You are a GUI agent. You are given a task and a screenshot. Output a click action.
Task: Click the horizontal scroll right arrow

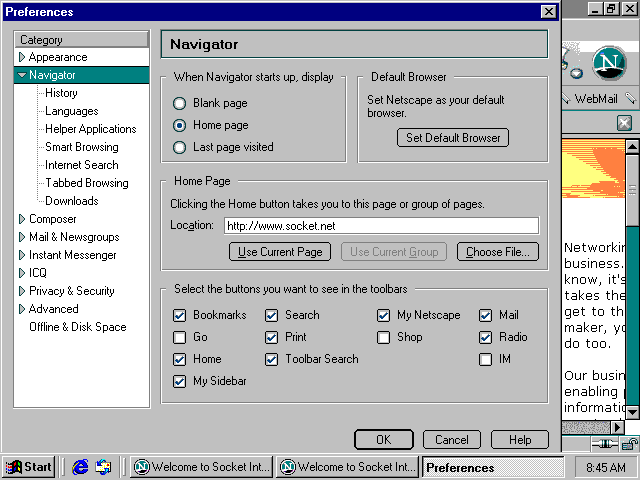pos(618,427)
